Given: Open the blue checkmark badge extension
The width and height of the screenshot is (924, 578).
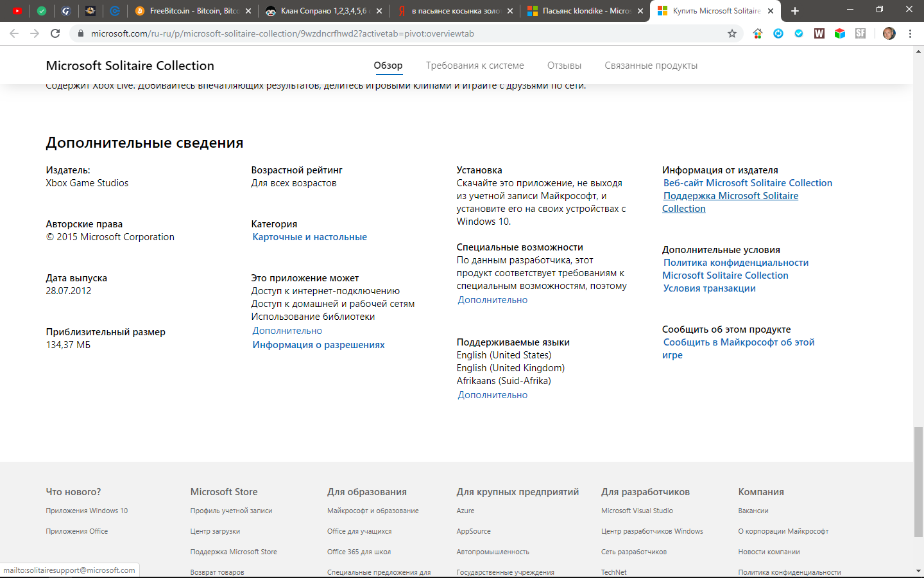Looking at the screenshot, I should 799,33.
